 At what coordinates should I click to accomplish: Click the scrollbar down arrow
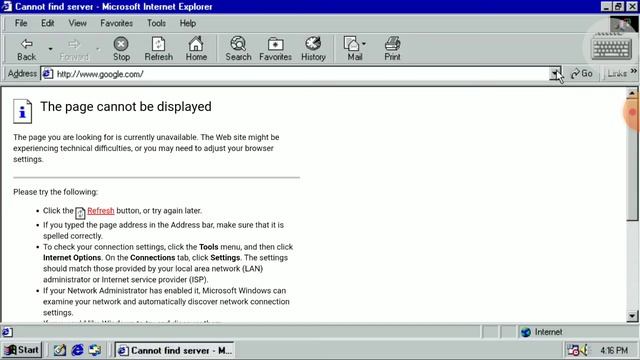(631, 316)
